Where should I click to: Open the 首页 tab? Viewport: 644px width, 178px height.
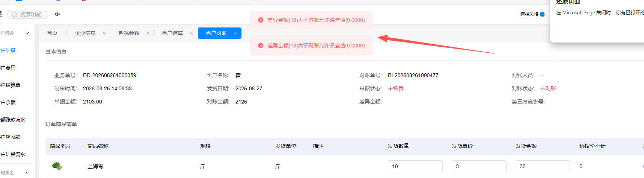[x=52, y=33]
